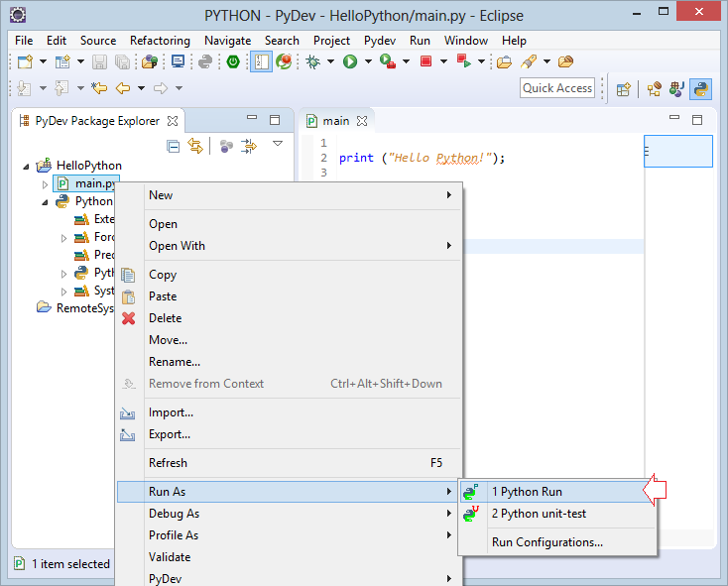
Task: Switch to the PyDev perspective python icon
Action: 700,88
